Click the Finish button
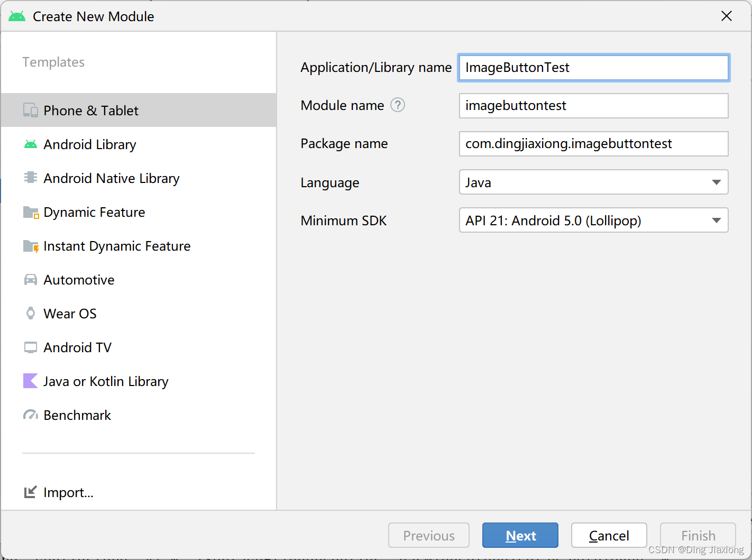 click(x=698, y=535)
